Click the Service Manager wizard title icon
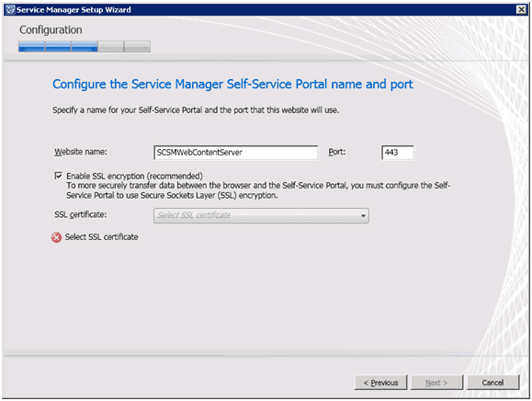The width and height of the screenshot is (532, 401). pyautogui.click(x=10, y=9)
